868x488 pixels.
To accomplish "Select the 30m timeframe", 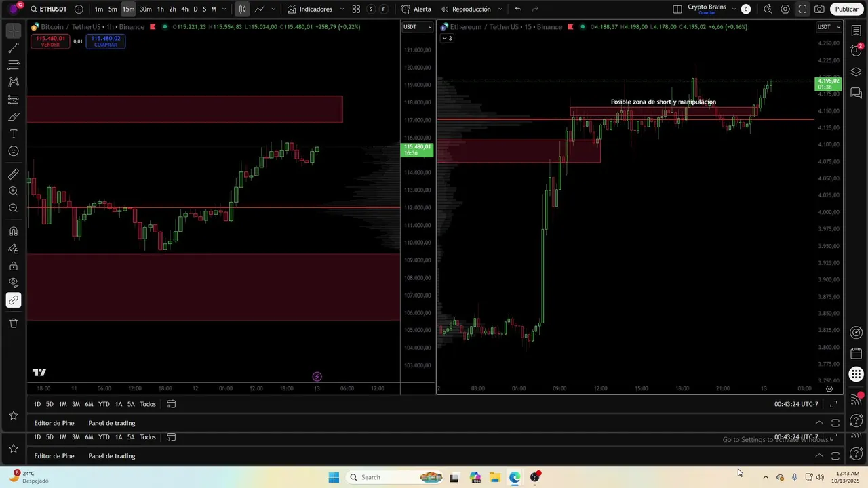I will [145, 9].
